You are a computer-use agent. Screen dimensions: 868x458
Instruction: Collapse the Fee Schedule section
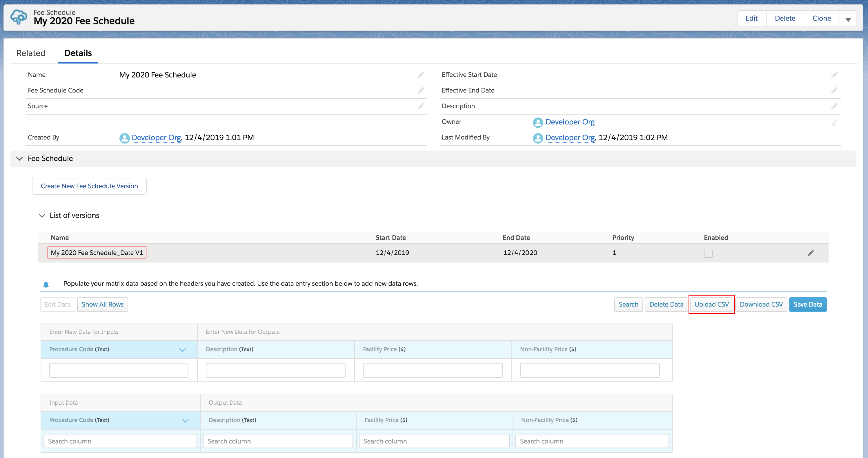coord(19,158)
